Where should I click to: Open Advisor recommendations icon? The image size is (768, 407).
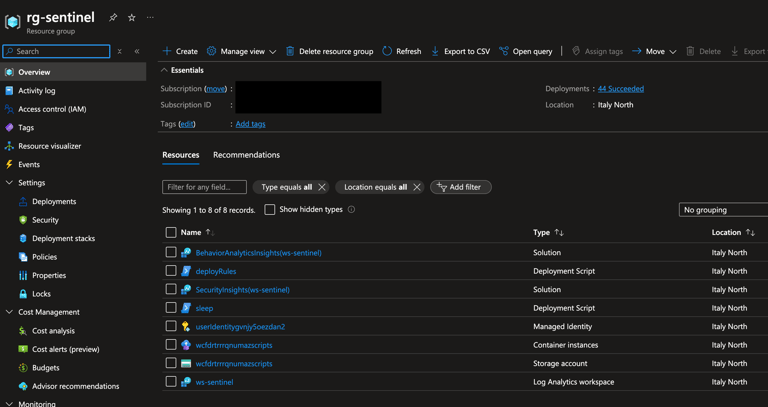[23, 386]
